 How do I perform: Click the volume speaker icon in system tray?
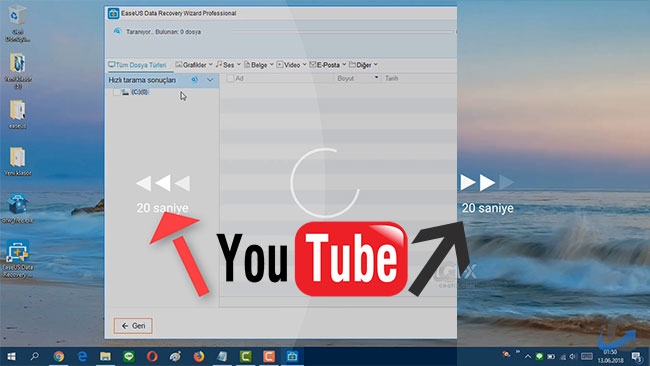point(573,356)
